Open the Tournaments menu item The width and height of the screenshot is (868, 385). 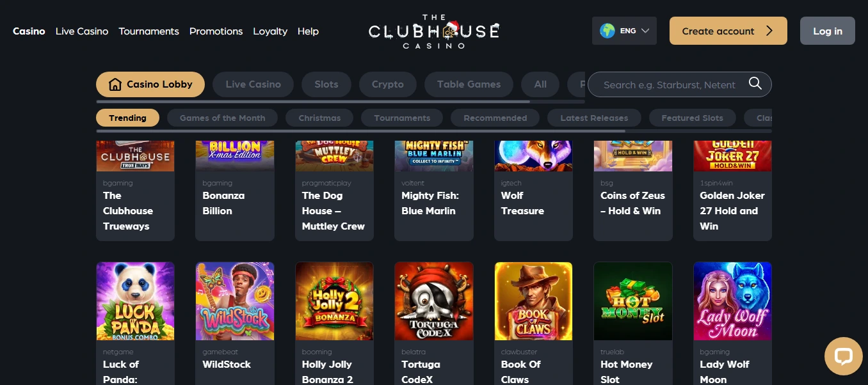[149, 31]
